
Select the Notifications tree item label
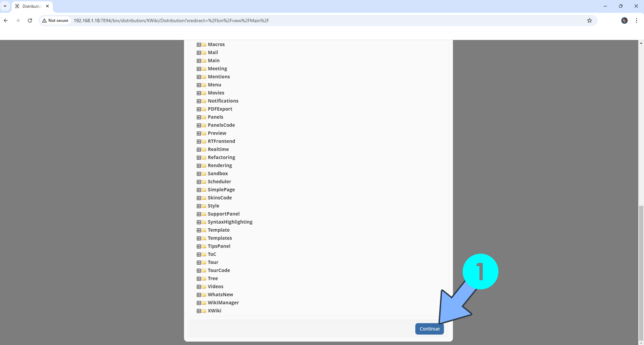223,101
